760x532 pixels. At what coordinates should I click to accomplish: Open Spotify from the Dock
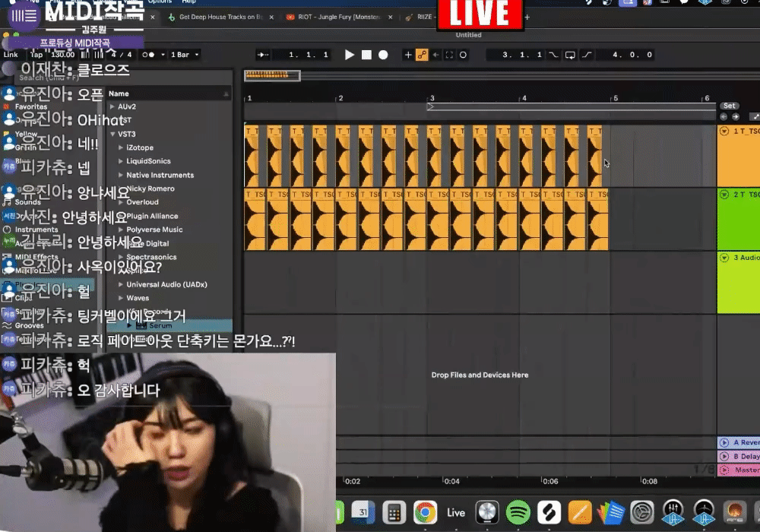click(518, 512)
